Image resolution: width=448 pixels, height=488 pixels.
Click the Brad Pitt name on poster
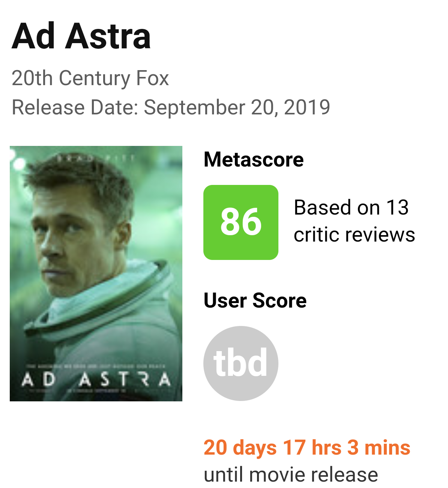click(x=96, y=159)
